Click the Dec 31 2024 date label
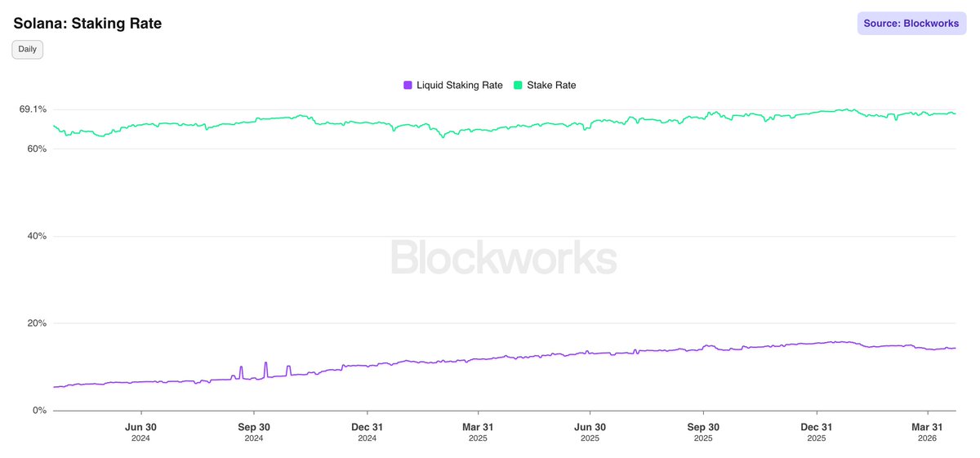This screenshot has height=458, width=980. coord(367,431)
